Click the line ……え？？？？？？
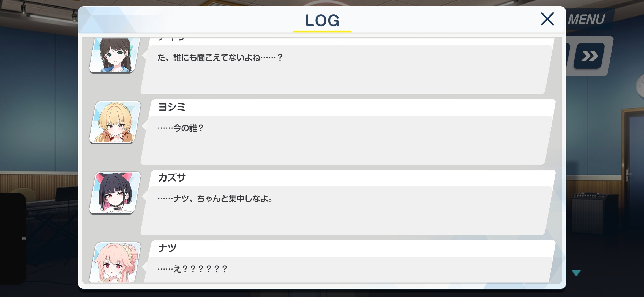The width and height of the screenshot is (644, 297). [192, 269]
